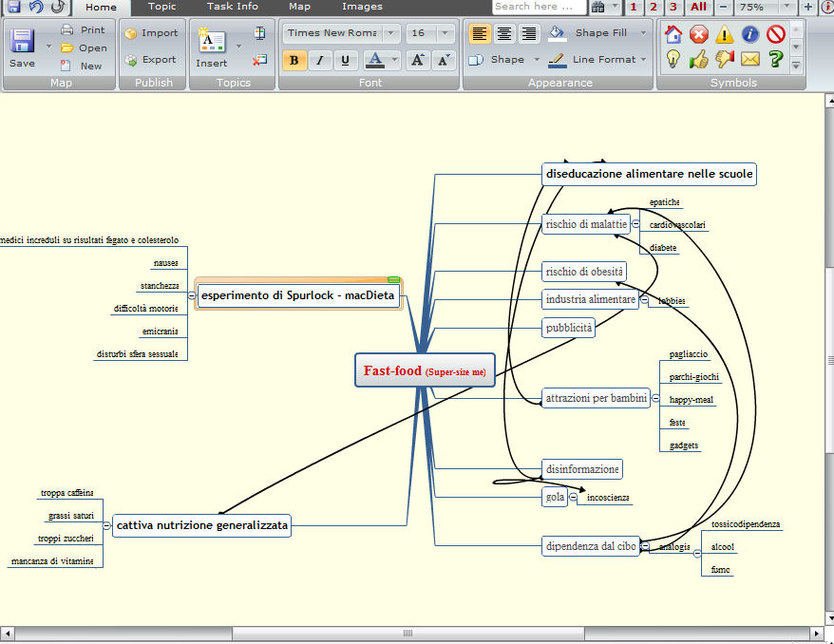Viewport: 834px width, 644px height.
Task: Toggle Underline formatting
Action: [345, 60]
